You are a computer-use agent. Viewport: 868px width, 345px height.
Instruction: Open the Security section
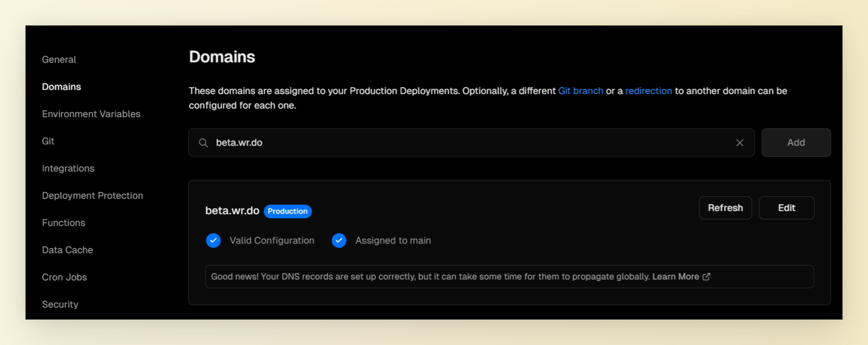point(60,304)
